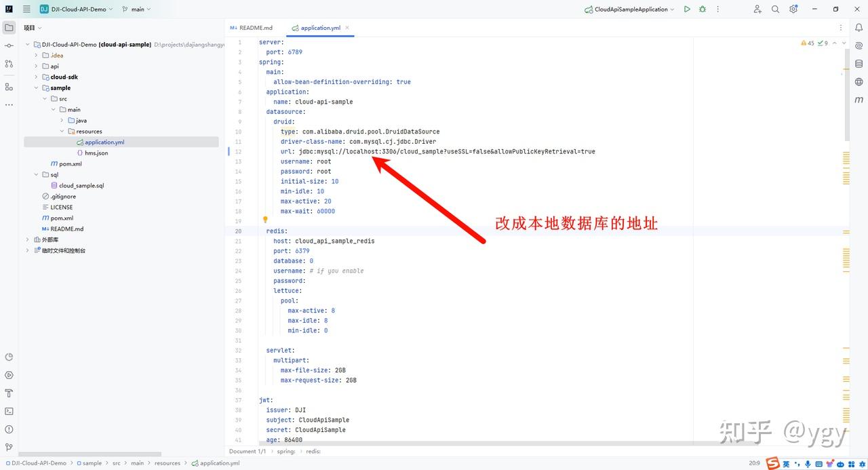Open the Terminal tool window
Image resolution: width=868 pixels, height=470 pixels.
[x=9, y=411]
